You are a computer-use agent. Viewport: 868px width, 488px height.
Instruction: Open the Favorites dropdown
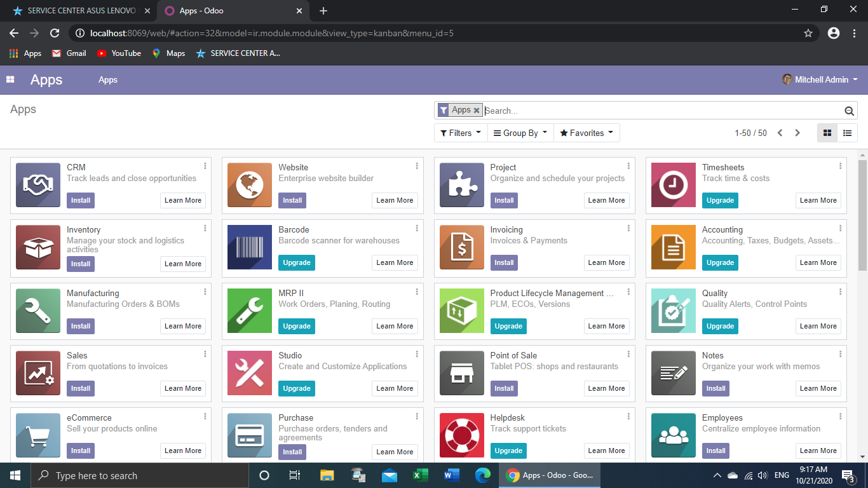click(587, 133)
